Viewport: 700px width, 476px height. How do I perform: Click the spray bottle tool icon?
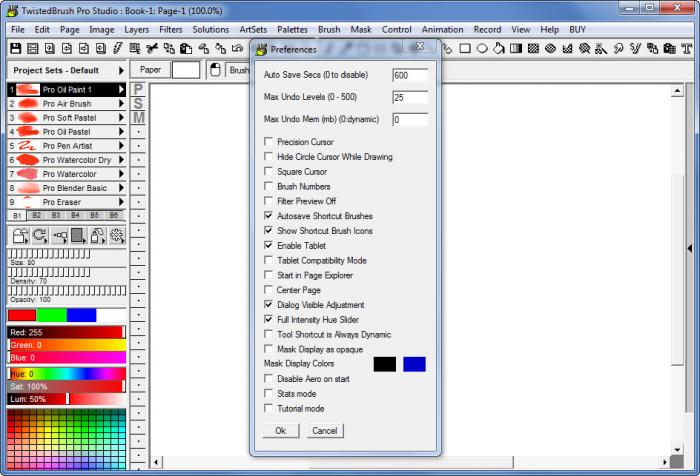[98, 235]
